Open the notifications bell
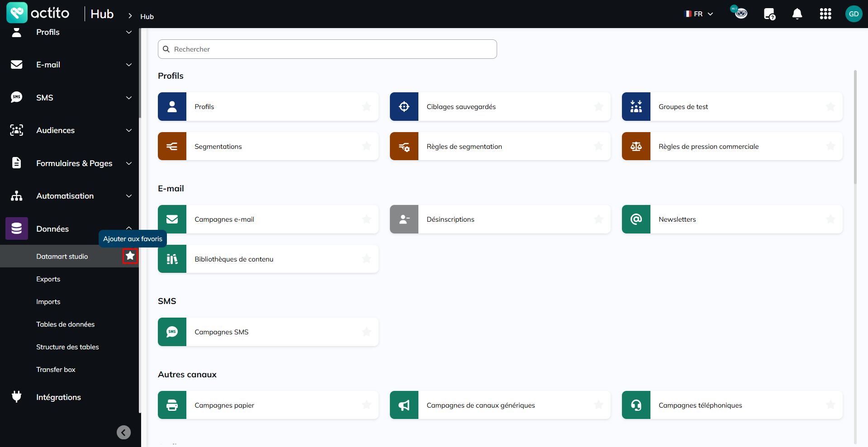 pyautogui.click(x=797, y=14)
